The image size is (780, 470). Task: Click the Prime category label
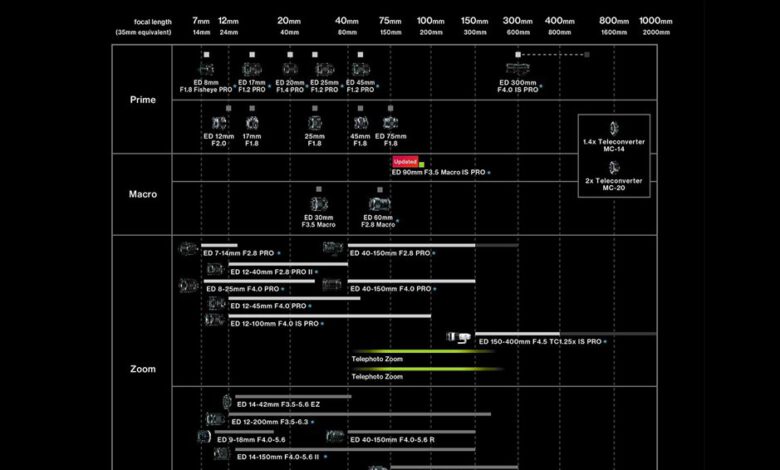[143, 100]
